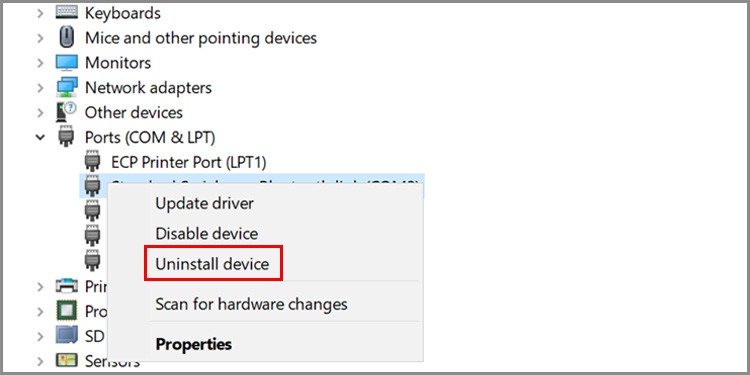
Task: Expand the Network adapters node
Action: pyautogui.click(x=40, y=88)
